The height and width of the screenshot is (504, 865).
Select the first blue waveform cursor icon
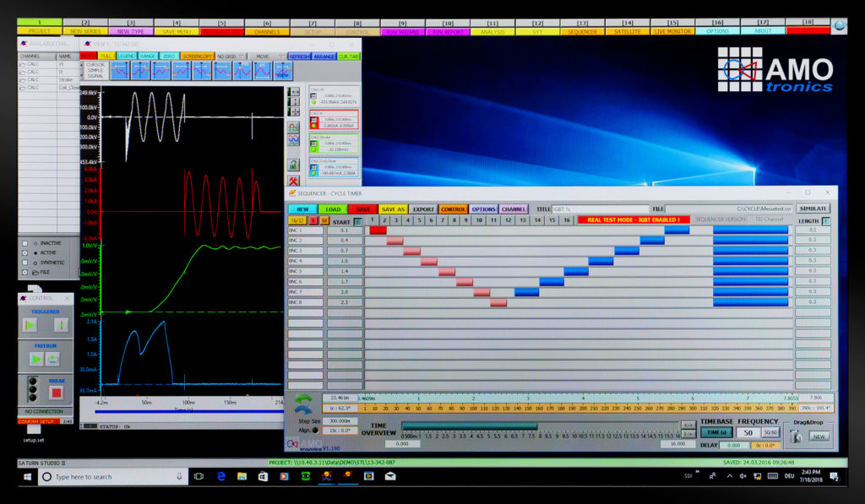[x=120, y=71]
